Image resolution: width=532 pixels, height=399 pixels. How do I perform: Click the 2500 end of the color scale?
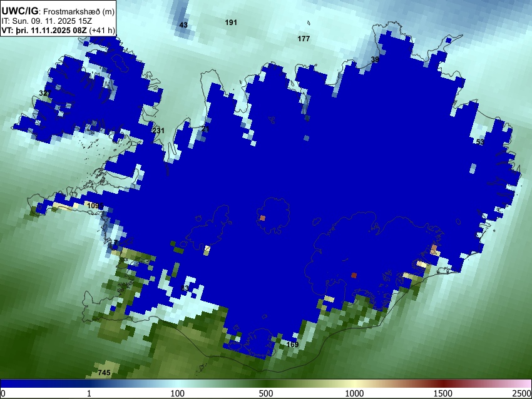tap(522, 393)
